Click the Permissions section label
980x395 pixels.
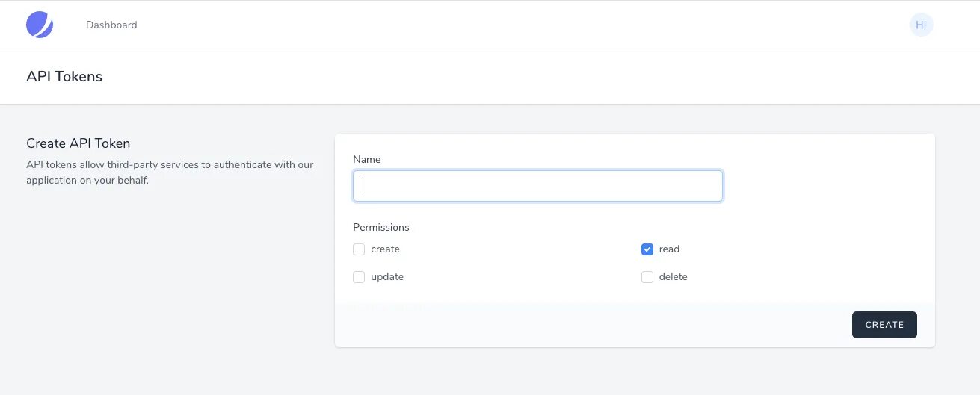click(x=381, y=227)
